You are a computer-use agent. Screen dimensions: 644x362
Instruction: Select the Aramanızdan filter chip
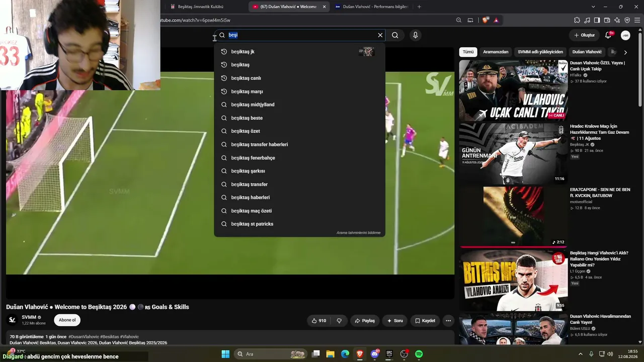click(496, 52)
